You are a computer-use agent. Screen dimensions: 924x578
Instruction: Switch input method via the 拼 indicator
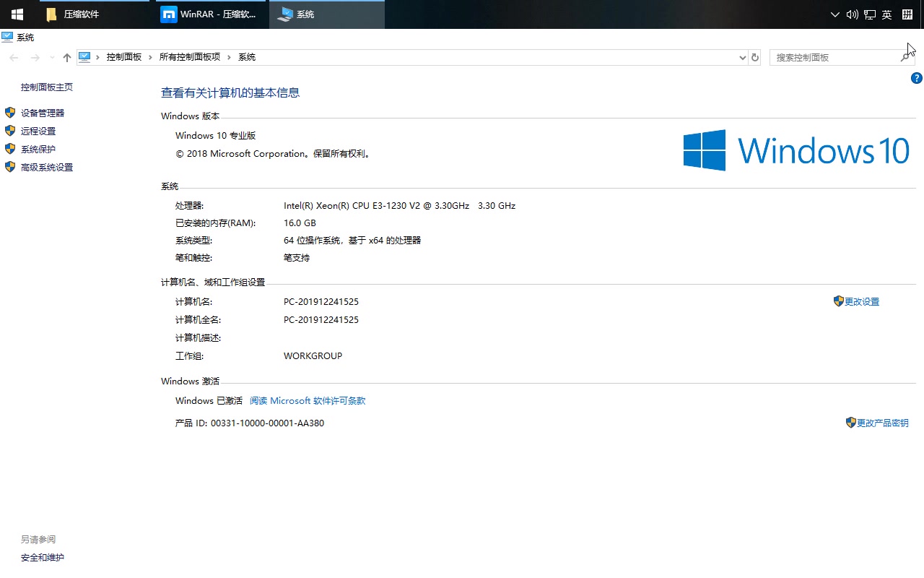coord(907,14)
